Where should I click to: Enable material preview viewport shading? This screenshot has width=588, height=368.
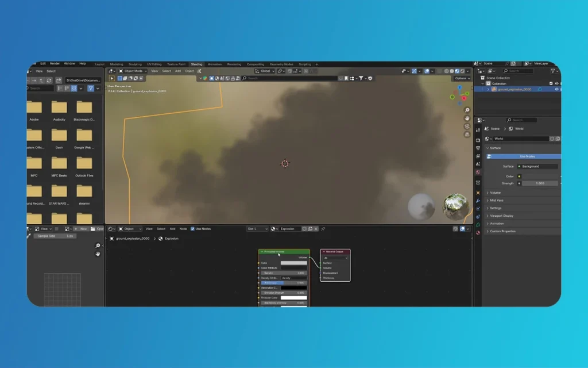pyautogui.click(x=457, y=71)
